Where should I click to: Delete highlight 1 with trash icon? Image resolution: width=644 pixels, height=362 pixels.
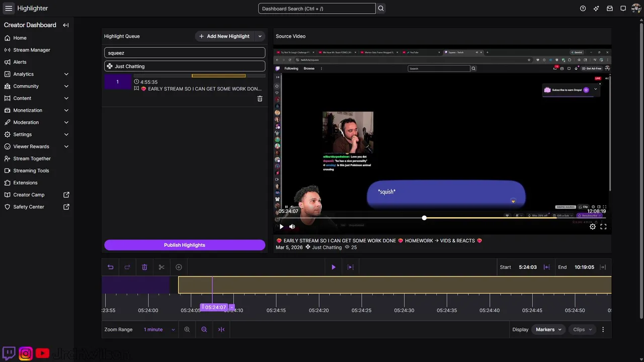click(260, 99)
